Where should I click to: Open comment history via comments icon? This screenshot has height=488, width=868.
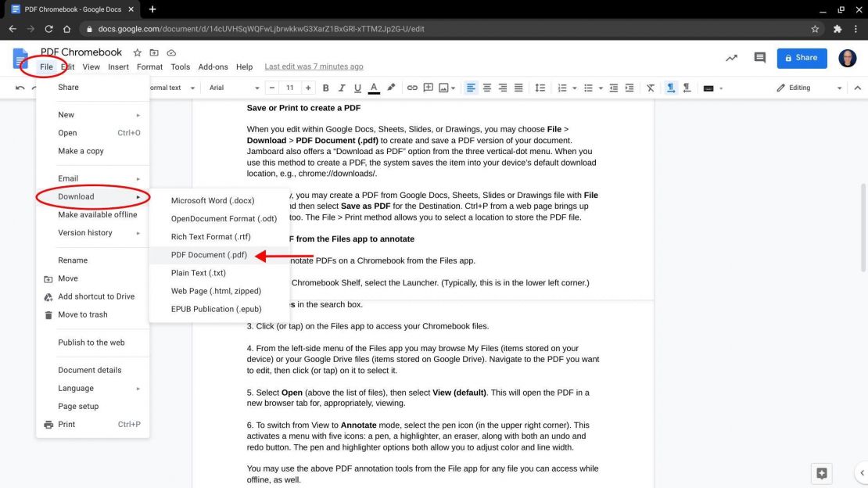pos(761,58)
